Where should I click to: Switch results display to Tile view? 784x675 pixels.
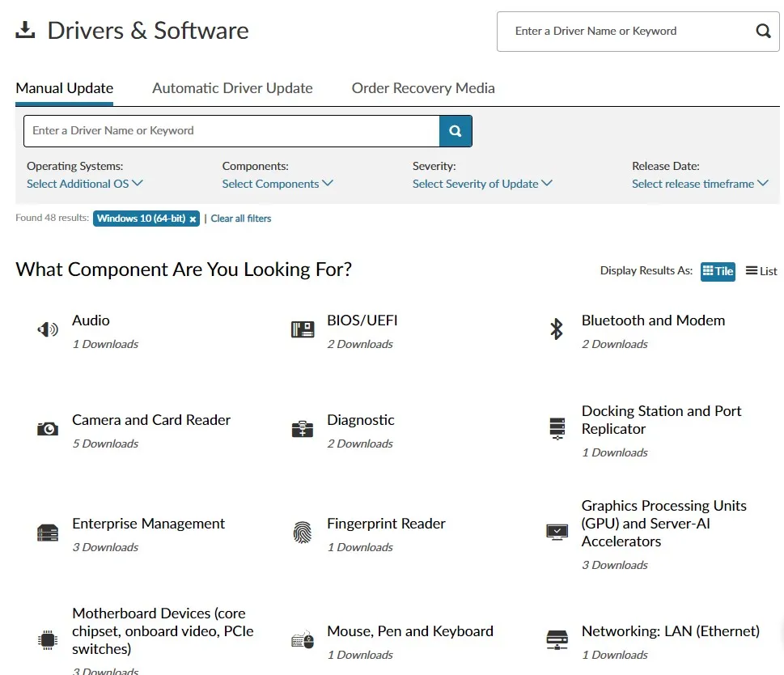[718, 271]
